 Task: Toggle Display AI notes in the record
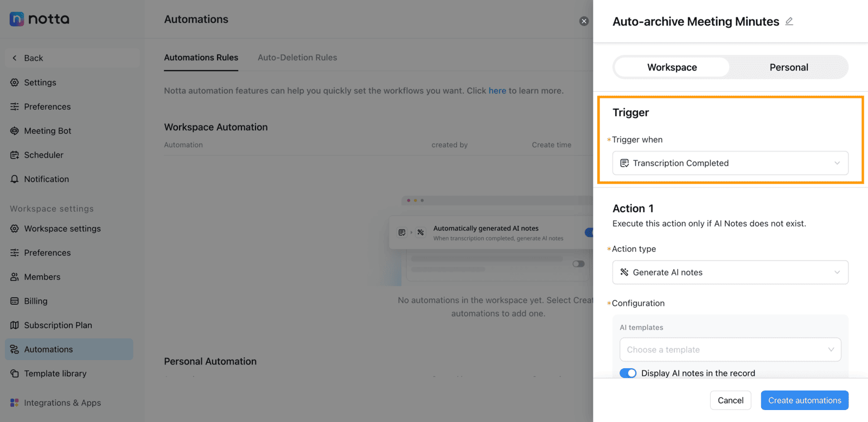coord(628,373)
